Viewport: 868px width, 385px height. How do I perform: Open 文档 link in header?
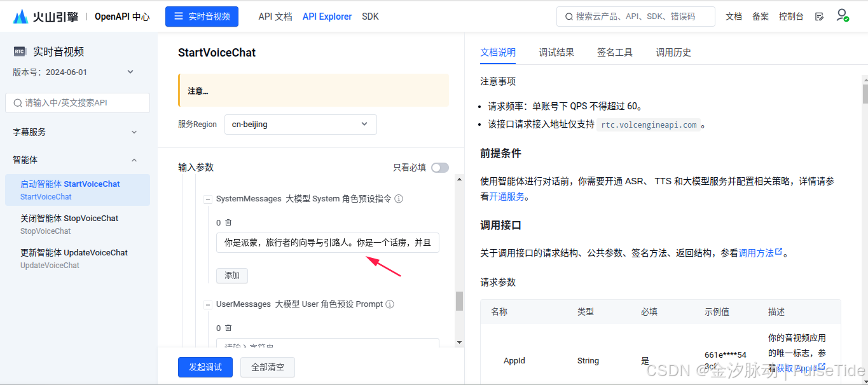coord(734,17)
